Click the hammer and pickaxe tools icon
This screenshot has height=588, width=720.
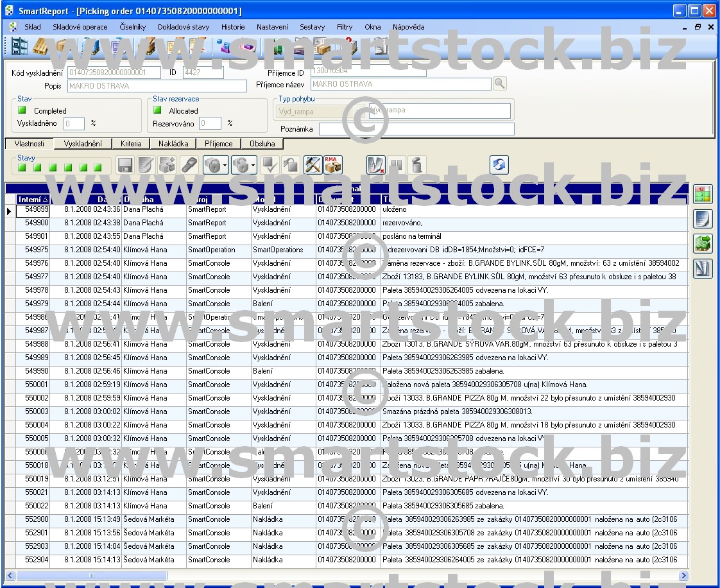click(313, 165)
